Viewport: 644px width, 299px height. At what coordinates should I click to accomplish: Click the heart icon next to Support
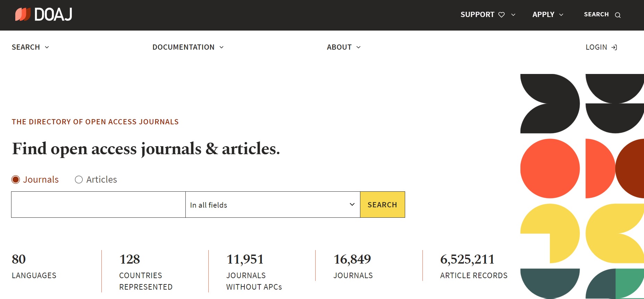[x=501, y=15]
